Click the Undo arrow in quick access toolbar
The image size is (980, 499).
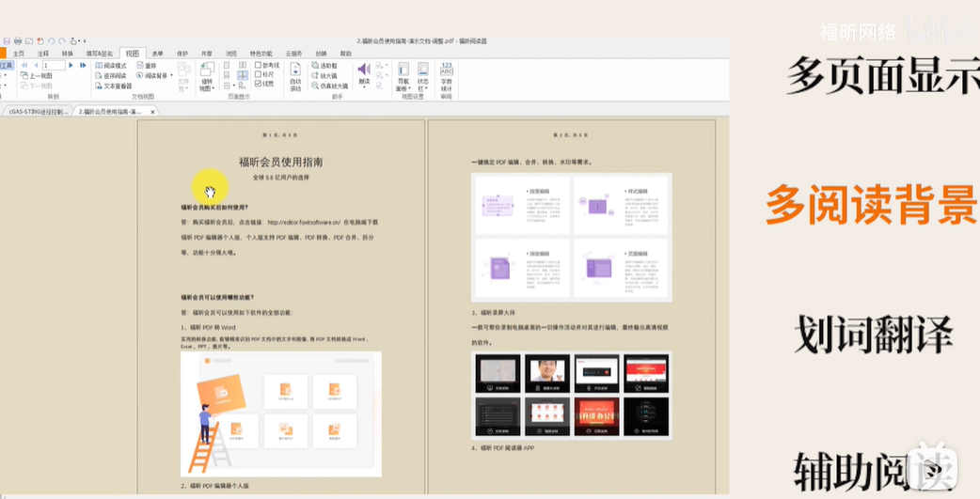pyautogui.click(x=51, y=41)
